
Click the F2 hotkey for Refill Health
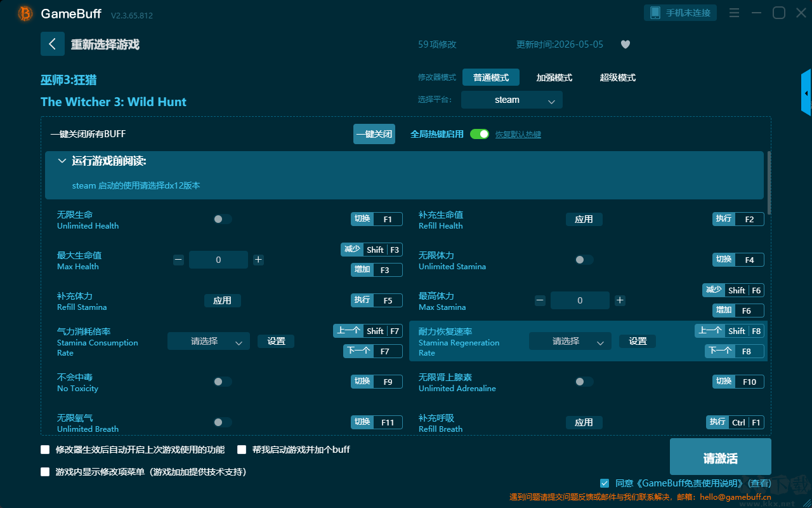pyautogui.click(x=738, y=219)
